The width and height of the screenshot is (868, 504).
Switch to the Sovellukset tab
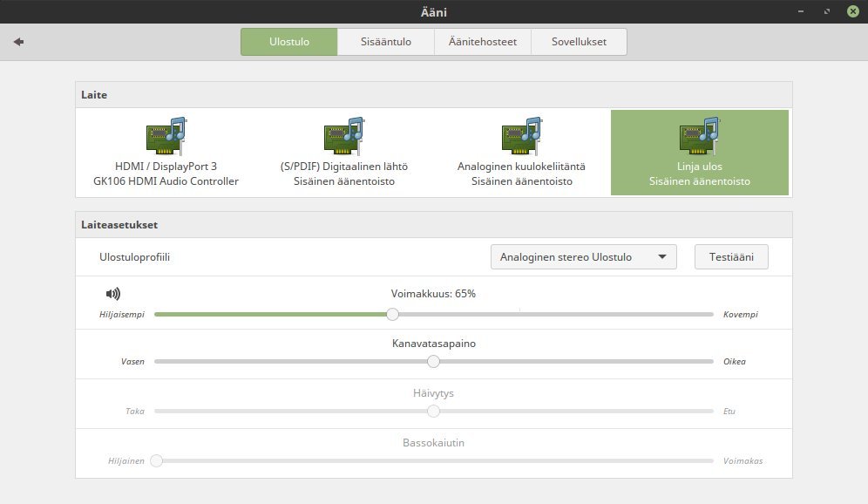click(578, 42)
